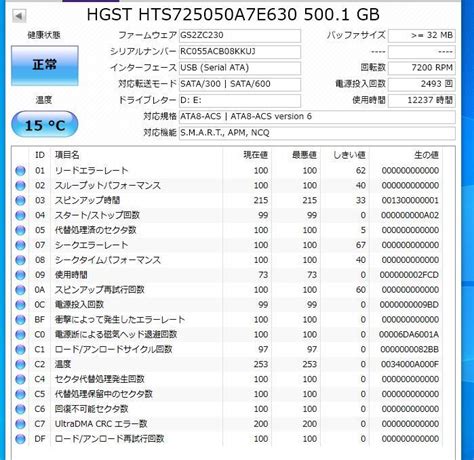Click status icon of row C6 回復不可能セクタ数
This screenshot has width=474, height=460.
click(x=20, y=409)
